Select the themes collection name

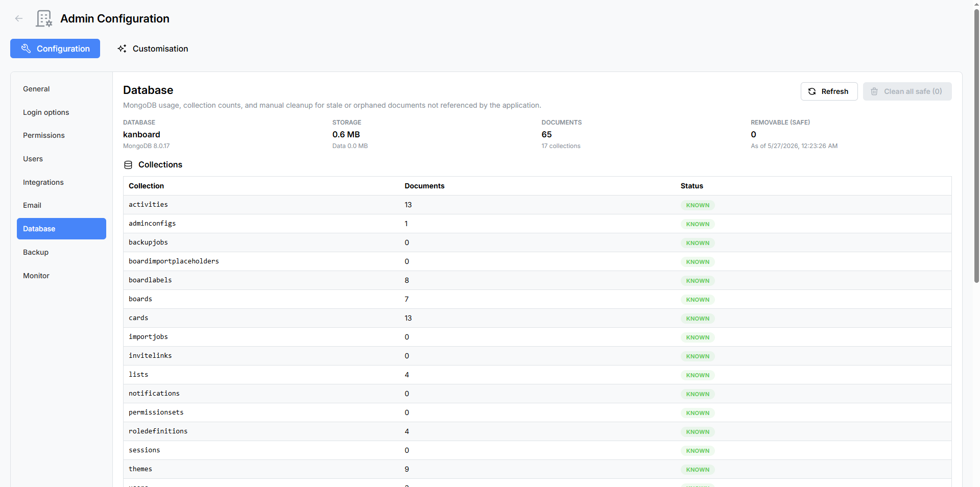pyautogui.click(x=140, y=469)
